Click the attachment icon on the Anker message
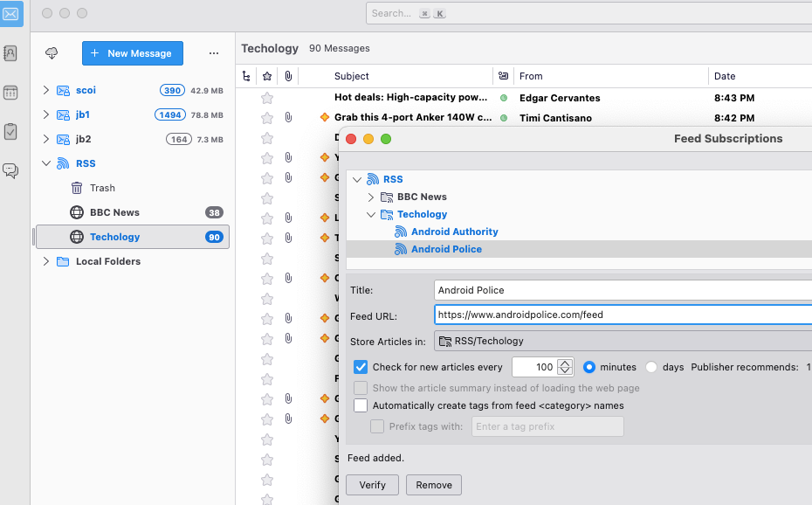Image resolution: width=812 pixels, height=505 pixels. coord(288,118)
